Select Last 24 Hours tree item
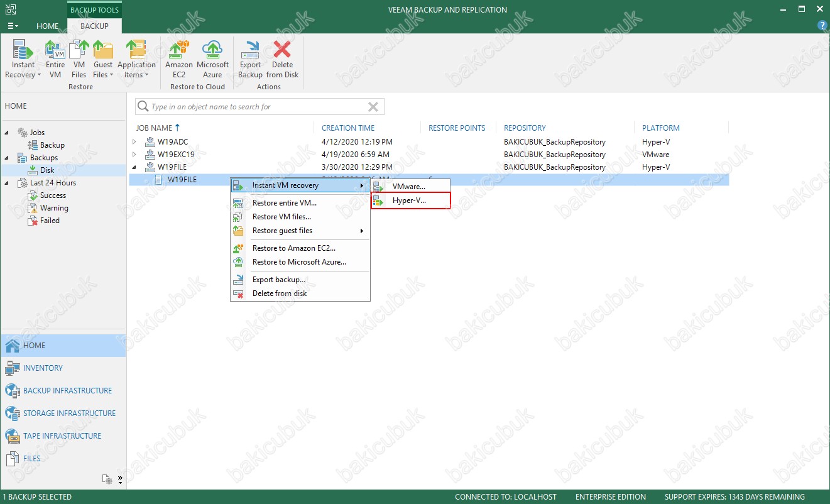The image size is (830, 504). (53, 183)
